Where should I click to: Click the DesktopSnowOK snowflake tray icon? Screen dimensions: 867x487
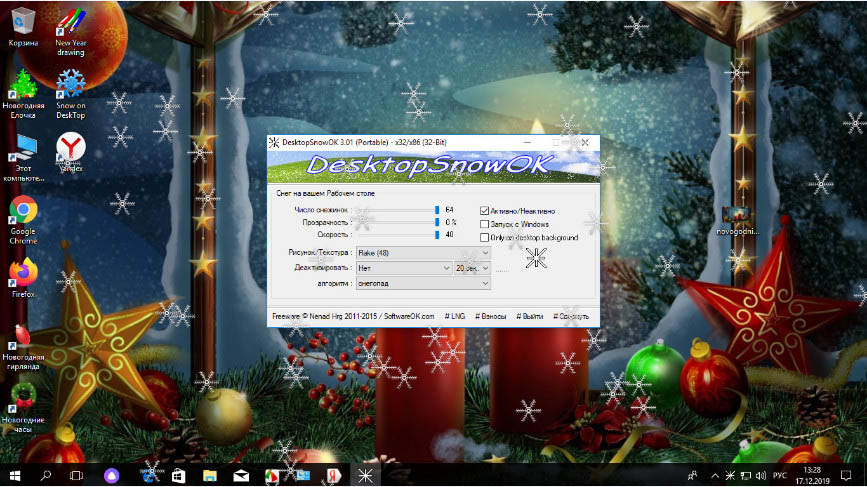730,475
